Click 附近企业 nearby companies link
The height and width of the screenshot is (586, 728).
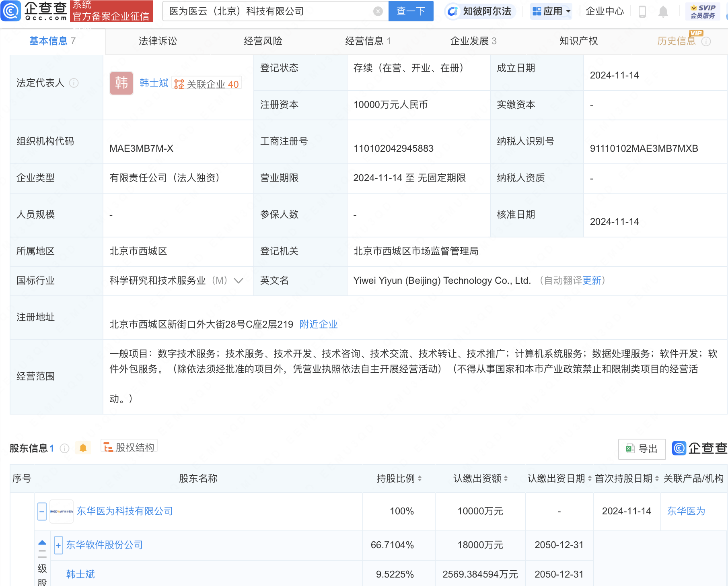319,324
